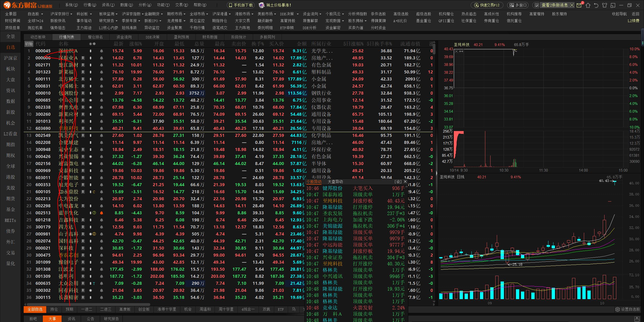Image resolution: width=644 pixels, height=322 pixels.
Task: Click the gear icon beside 设置自选股
Action: click(617, 309)
